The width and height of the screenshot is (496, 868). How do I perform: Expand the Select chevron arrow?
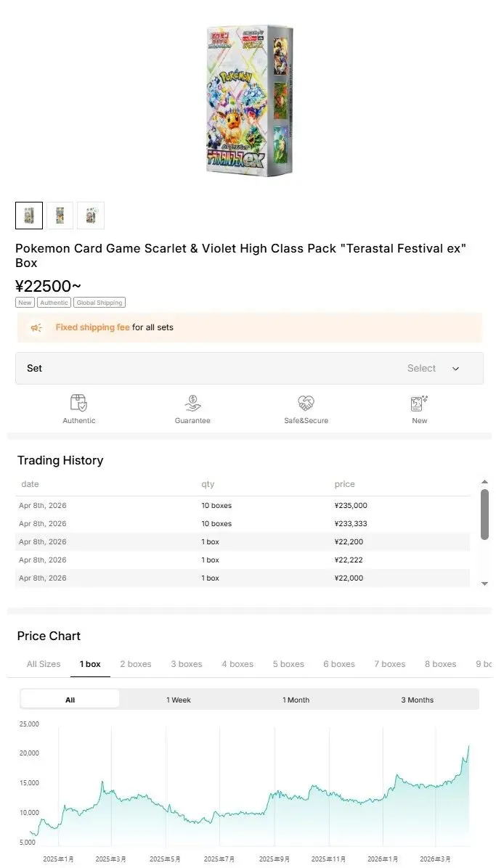click(x=455, y=369)
